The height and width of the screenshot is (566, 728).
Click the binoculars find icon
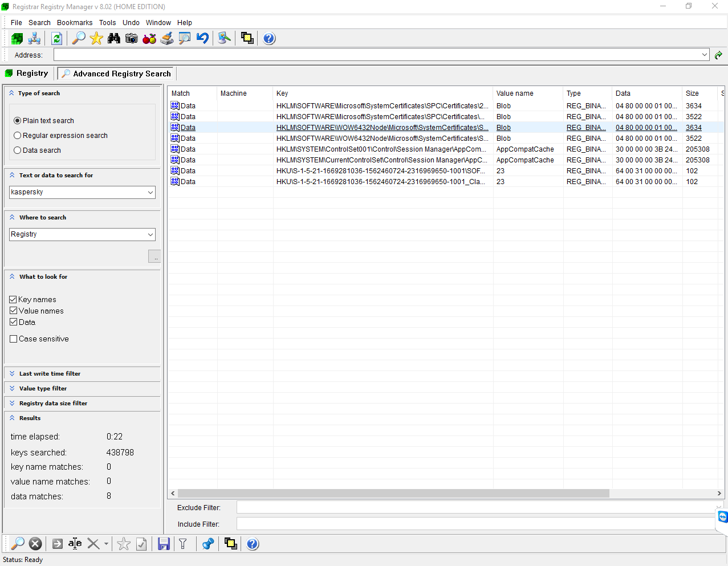pyautogui.click(x=114, y=38)
